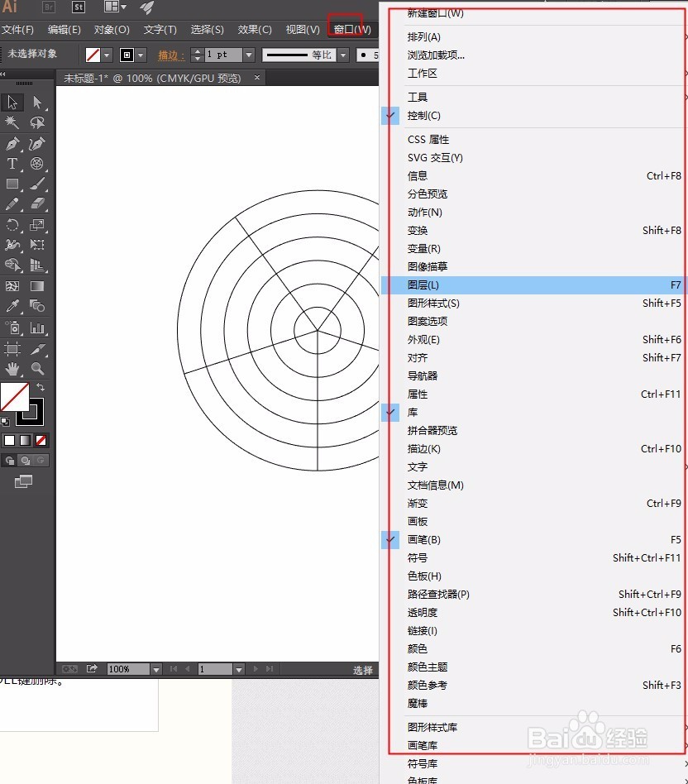This screenshot has width=688, height=784.
Task: Go to next artboard button
Action: point(256,668)
